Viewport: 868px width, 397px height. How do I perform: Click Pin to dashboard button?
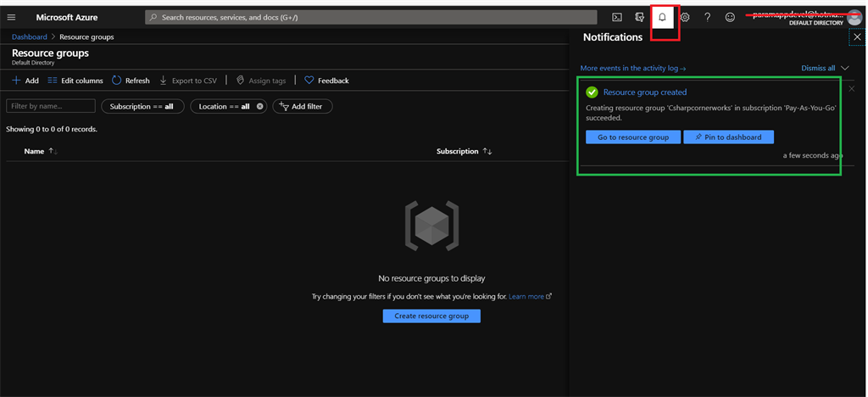pos(728,137)
